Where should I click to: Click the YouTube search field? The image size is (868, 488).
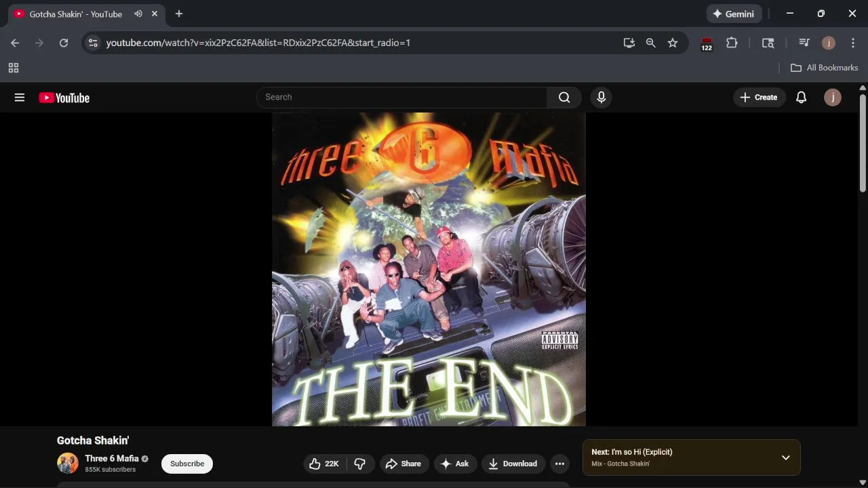(401, 97)
